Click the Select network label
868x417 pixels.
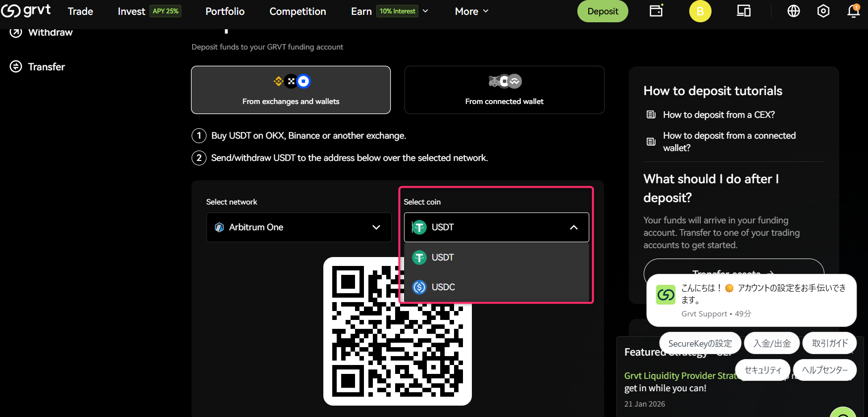(x=232, y=202)
